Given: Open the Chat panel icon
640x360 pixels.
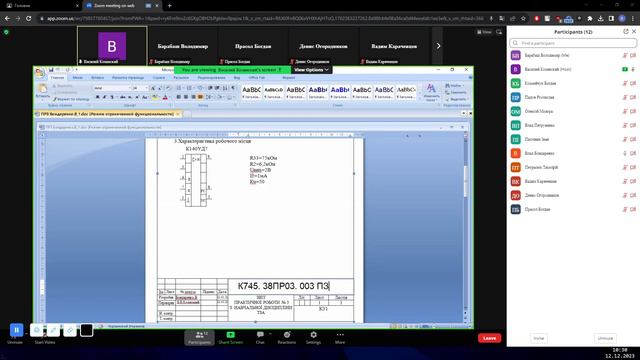Looking at the screenshot, I should pyautogui.click(x=260, y=335).
